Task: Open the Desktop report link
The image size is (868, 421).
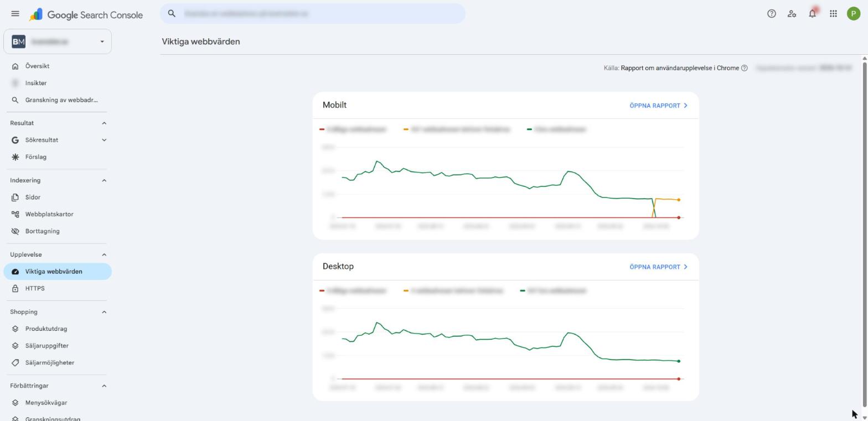Action: 658,267
